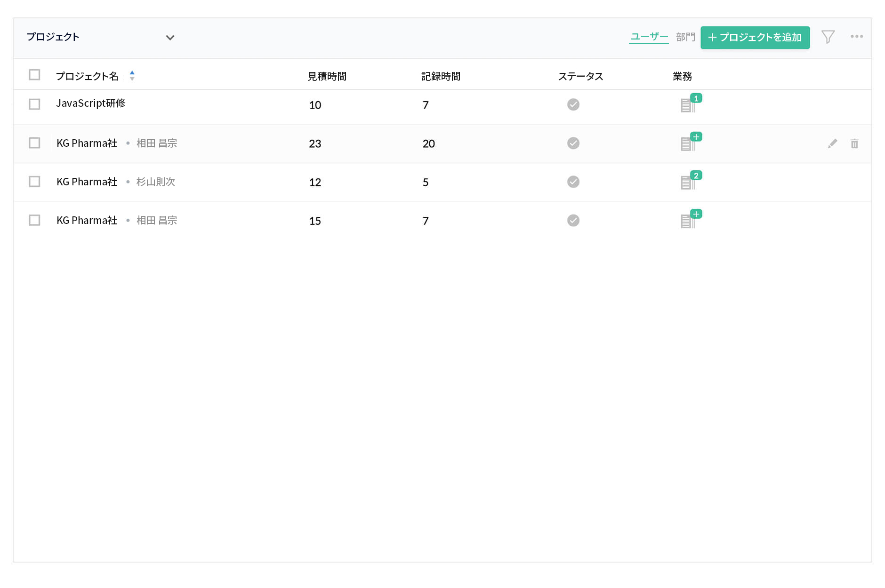
Task: Check the checkbox on 杉山則次's KG Pharma row
Action: 34,182
